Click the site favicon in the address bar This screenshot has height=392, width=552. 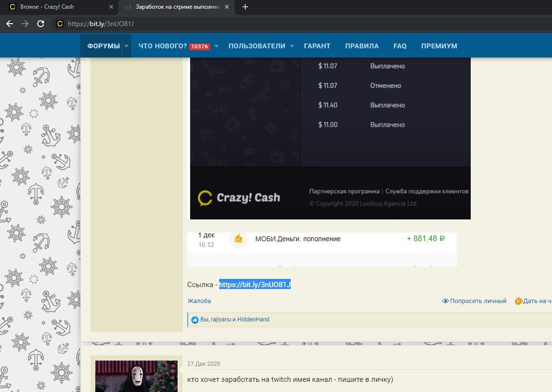(60, 24)
